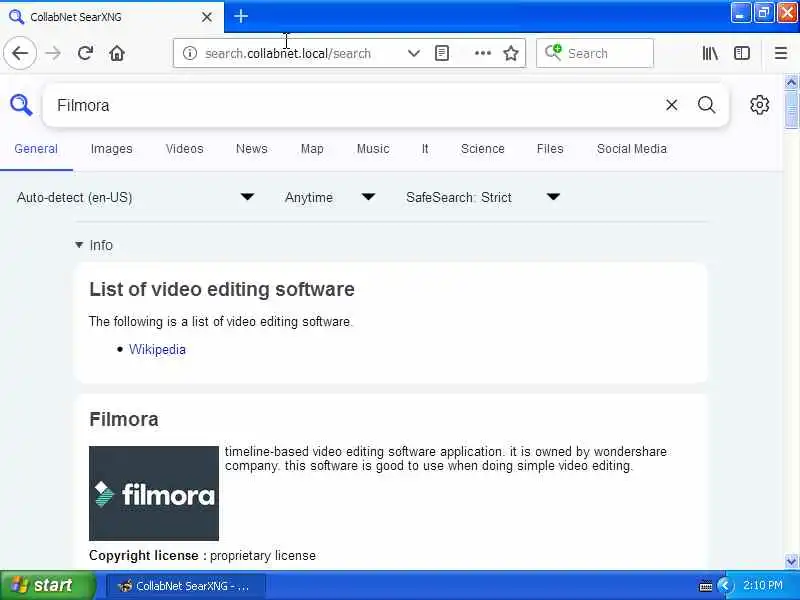This screenshot has width=800, height=600.
Task: Open address bar history dropdown arrow
Action: click(414, 53)
